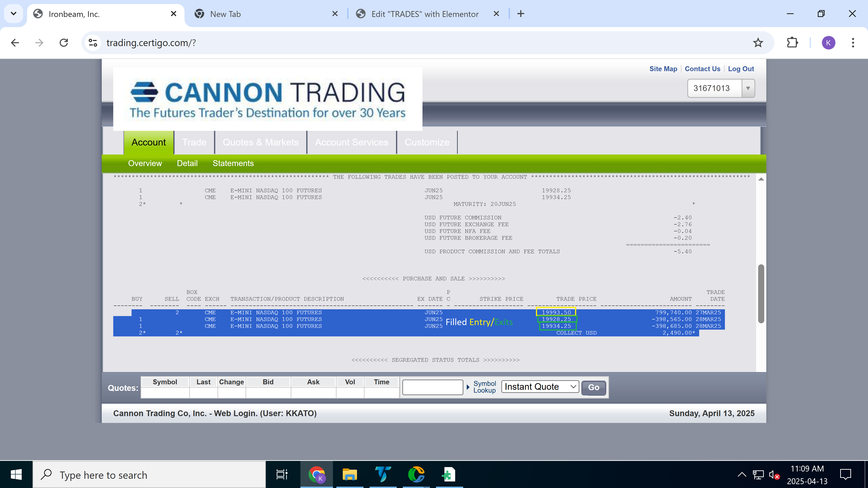Viewport: 868px width, 488px height.
Task: Open the Windows Start menu
Action: point(16,474)
